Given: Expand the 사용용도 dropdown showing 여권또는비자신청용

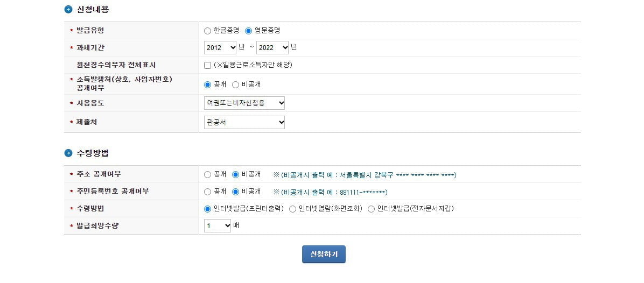Looking at the screenshot, I should pos(244,103).
